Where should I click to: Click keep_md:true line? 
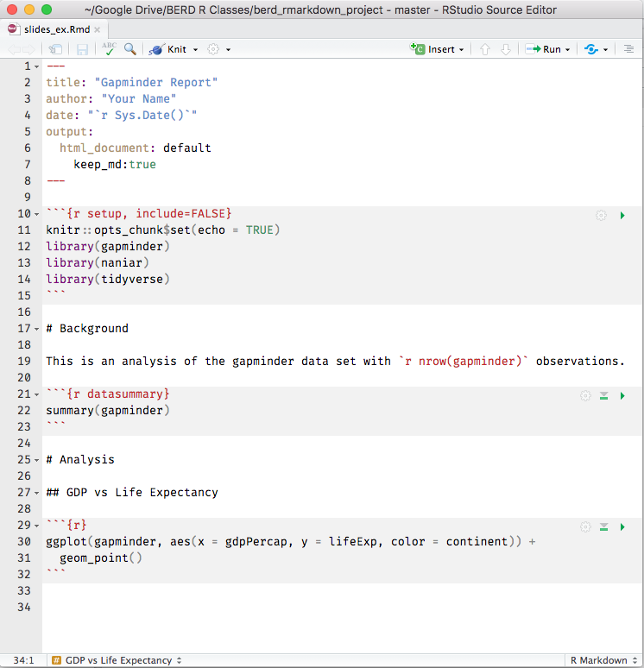point(115,165)
